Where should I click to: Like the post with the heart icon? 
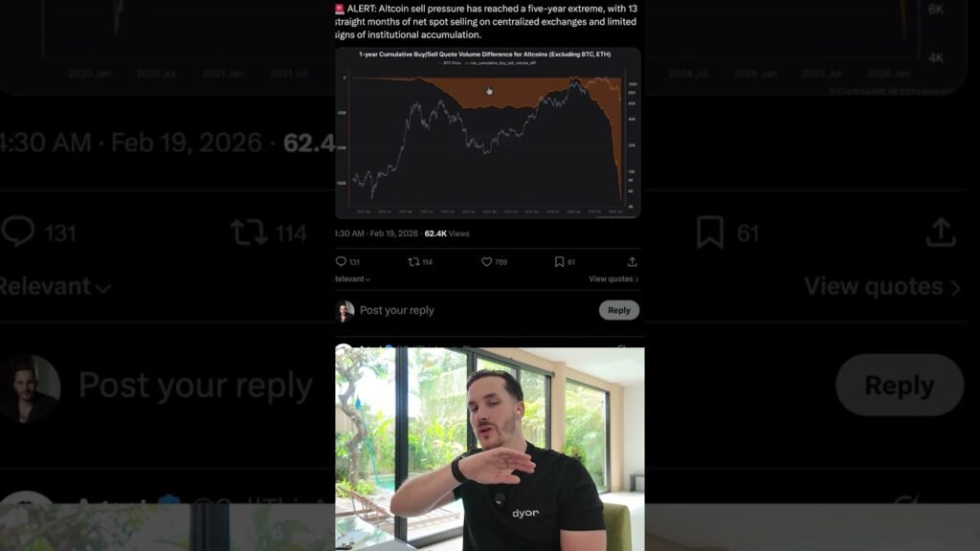coord(486,262)
